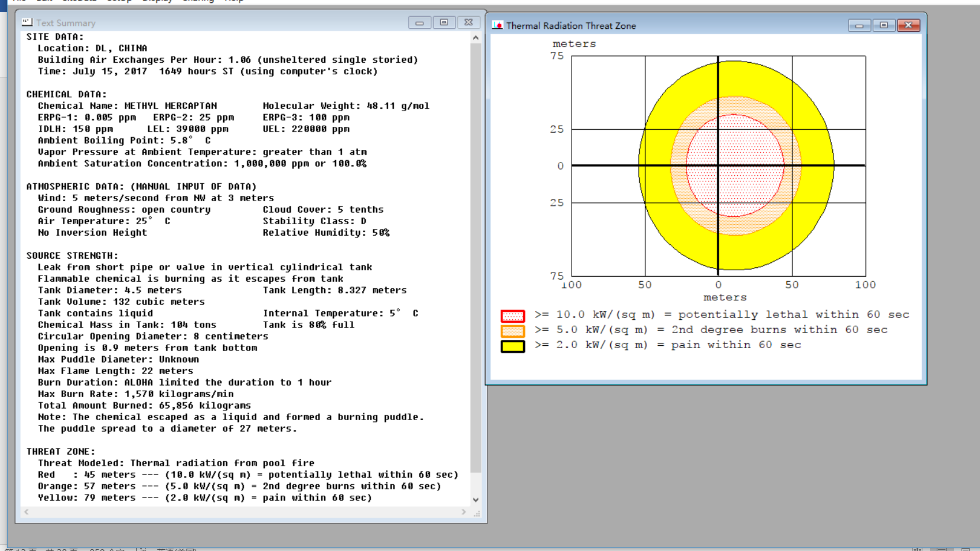Minimize the Thermal Radiation Threat Zone window
The image size is (980, 551).
pos(859,25)
